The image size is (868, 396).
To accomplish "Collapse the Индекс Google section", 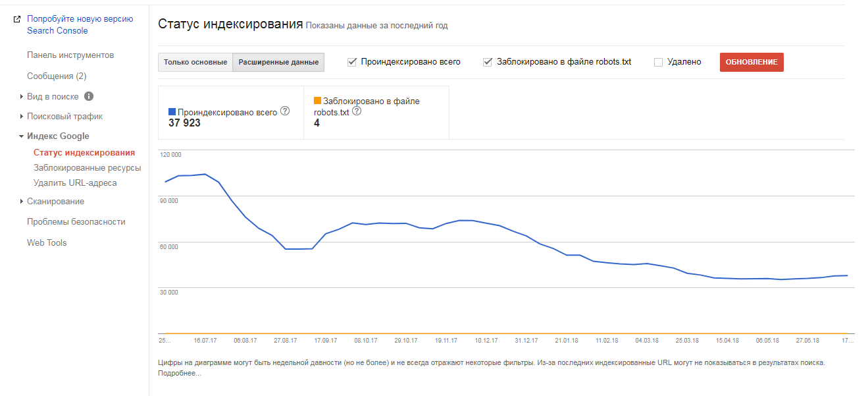I will [x=22, y=136].
